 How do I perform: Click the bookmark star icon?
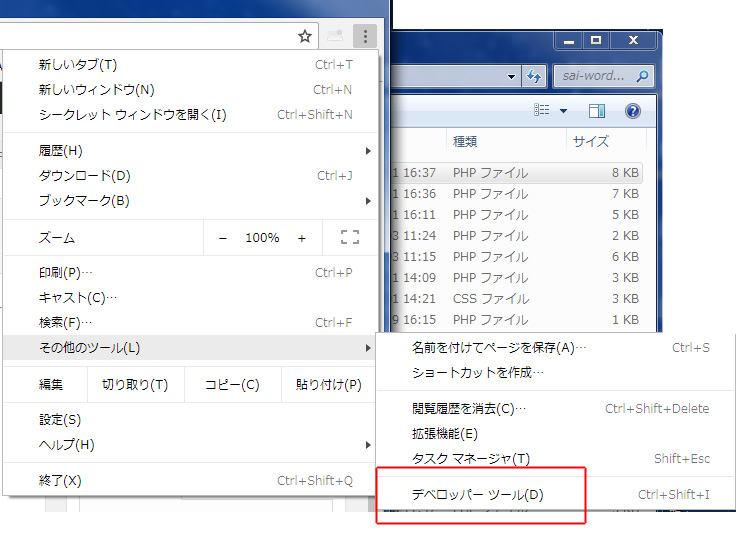[x=305, y=36]
